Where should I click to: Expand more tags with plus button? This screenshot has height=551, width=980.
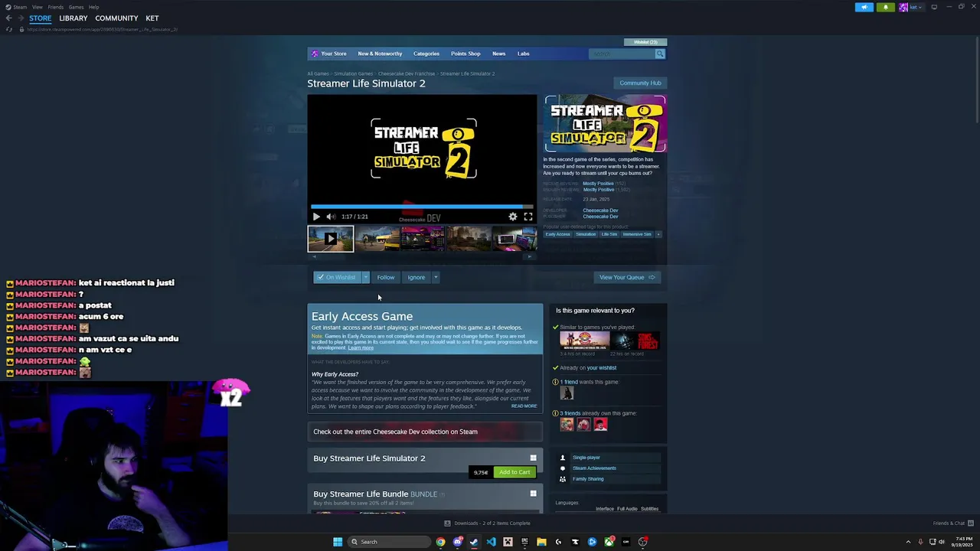658,234
